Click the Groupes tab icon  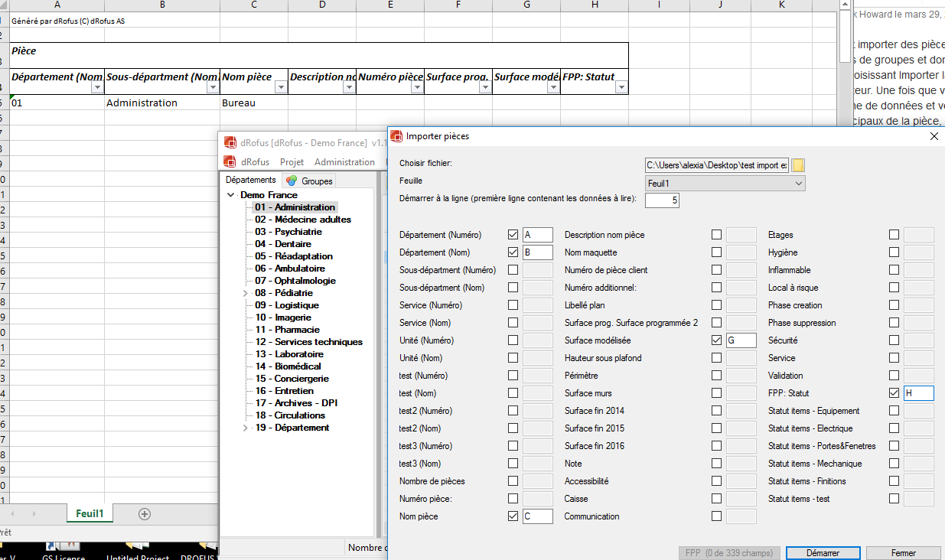pos(292,181)
